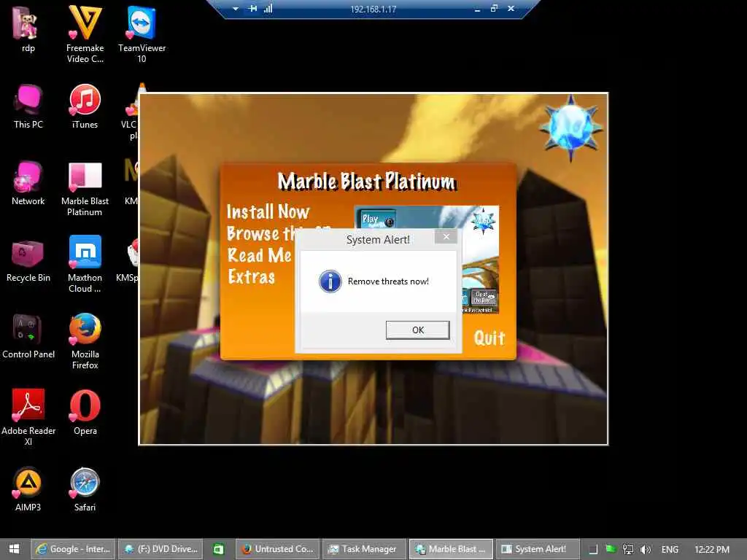Open Marble Blast Platinum desktop shortcut
The height and width of the screenshot is (560, 747).
[x=85, y=189]
